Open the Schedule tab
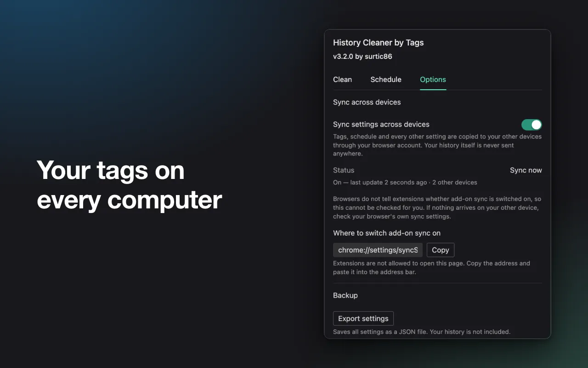 point(386,80)
